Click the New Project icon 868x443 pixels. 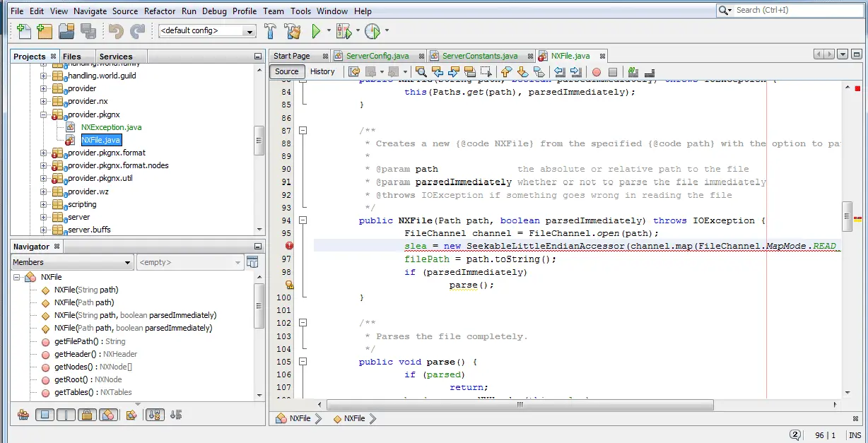click(45, 31)
